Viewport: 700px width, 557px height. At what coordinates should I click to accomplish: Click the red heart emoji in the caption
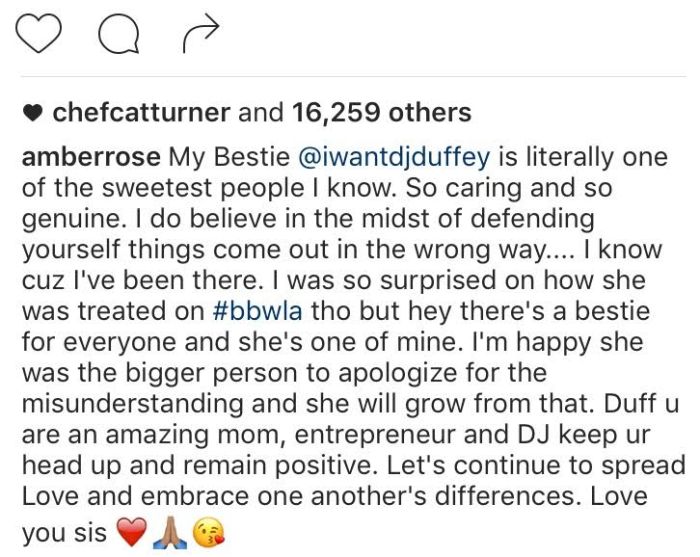tap(131, 532)
